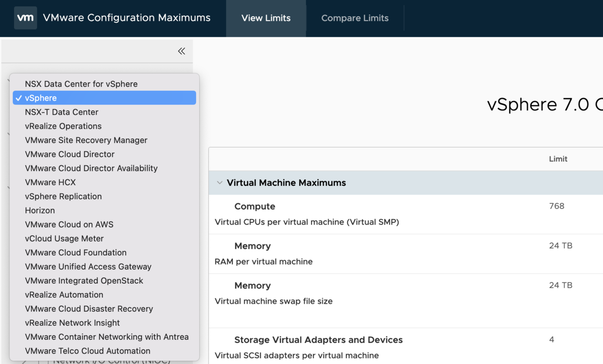
Task: Pick NSX-T Data Center from list
Action: pos(105,112)
